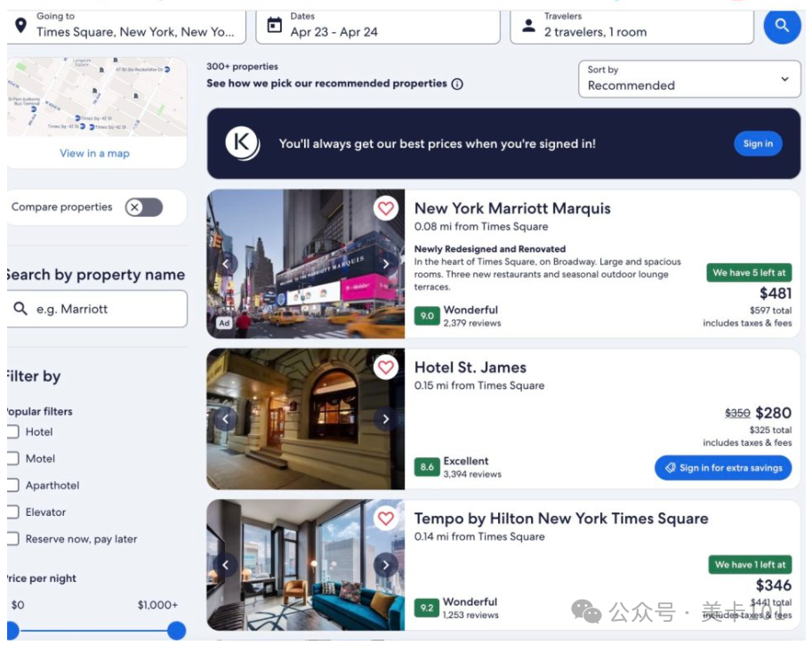Show next photo of Hotel St. James
This screenshot has width=812, height=645.
click(x=386, y=419)
